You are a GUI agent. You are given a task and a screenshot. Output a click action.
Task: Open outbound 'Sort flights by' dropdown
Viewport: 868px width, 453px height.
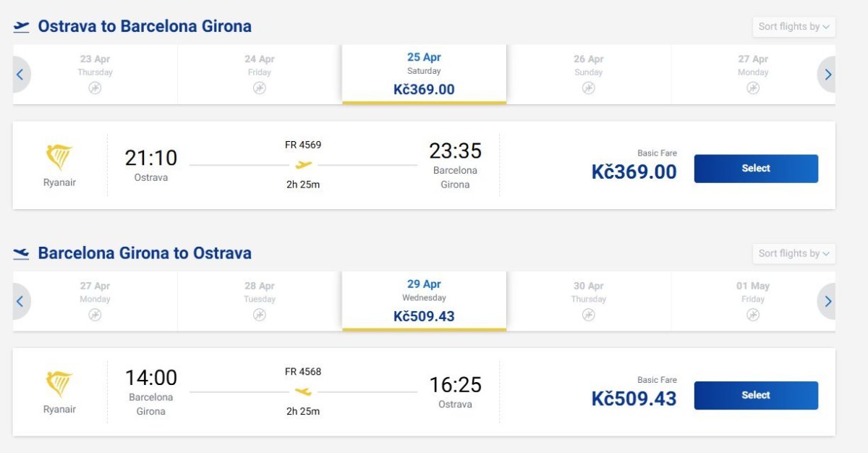[x=793, y=27]
